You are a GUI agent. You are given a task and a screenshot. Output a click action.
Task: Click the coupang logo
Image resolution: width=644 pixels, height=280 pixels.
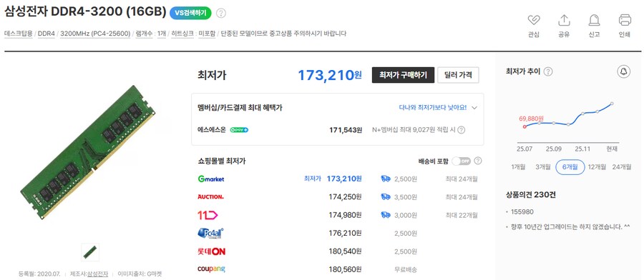pyautogui.click(x=211, y=269)
